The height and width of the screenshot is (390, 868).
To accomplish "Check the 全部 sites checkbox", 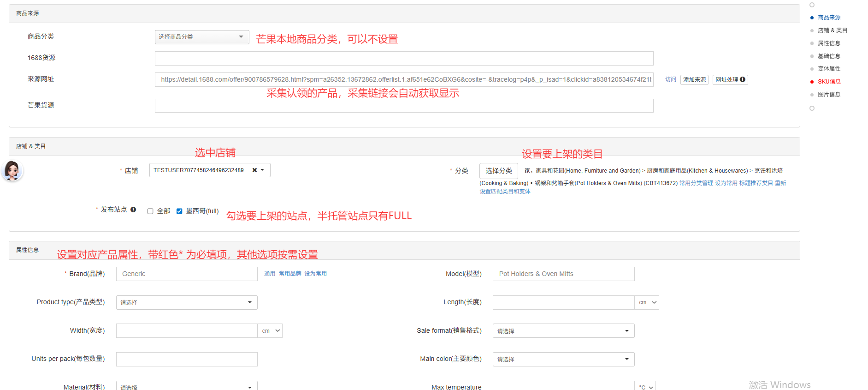I will (x=150, y=211).
